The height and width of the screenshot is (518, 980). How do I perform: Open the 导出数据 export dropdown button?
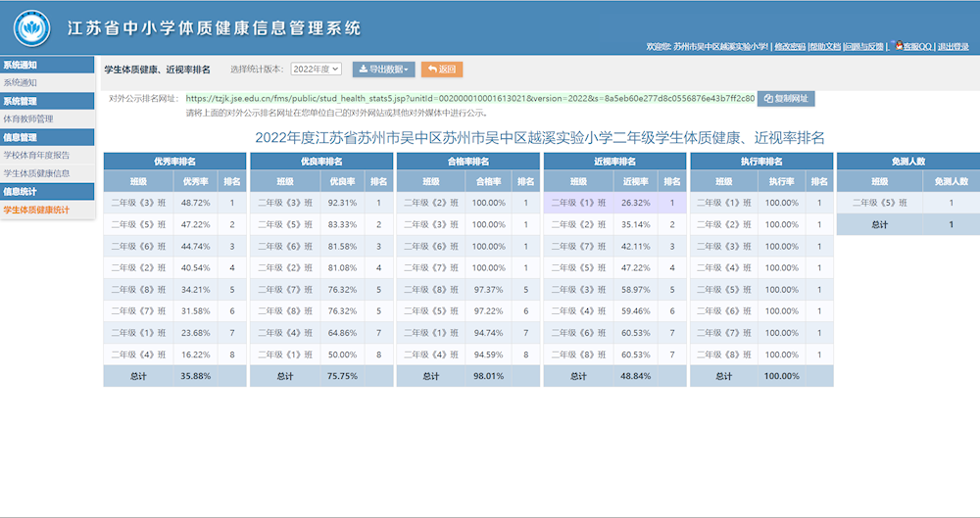pyautogui.click(x=384, y=70)
